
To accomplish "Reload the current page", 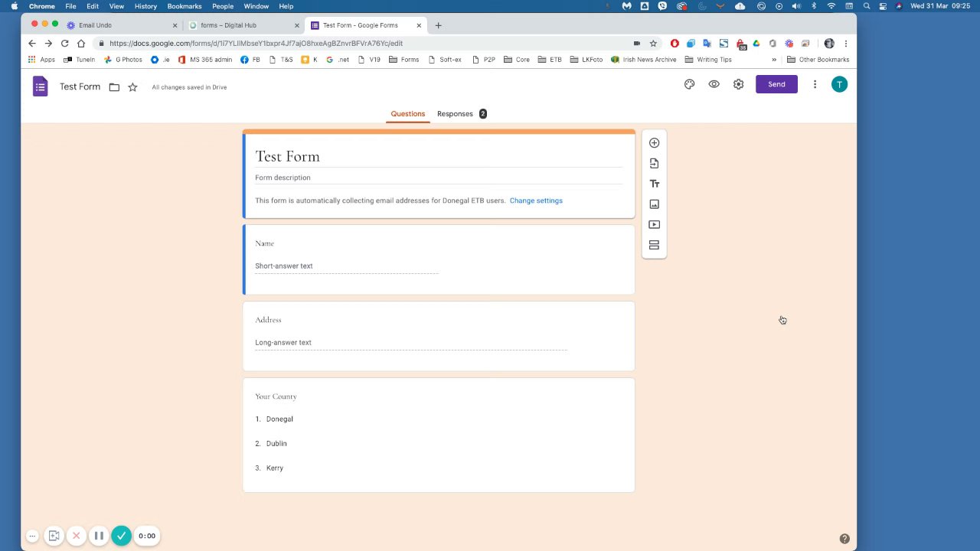I will 64,44.
